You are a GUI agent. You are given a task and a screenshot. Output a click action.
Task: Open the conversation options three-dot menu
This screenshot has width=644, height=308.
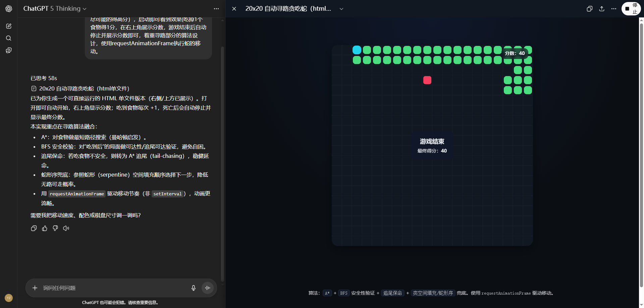[216, 9]
